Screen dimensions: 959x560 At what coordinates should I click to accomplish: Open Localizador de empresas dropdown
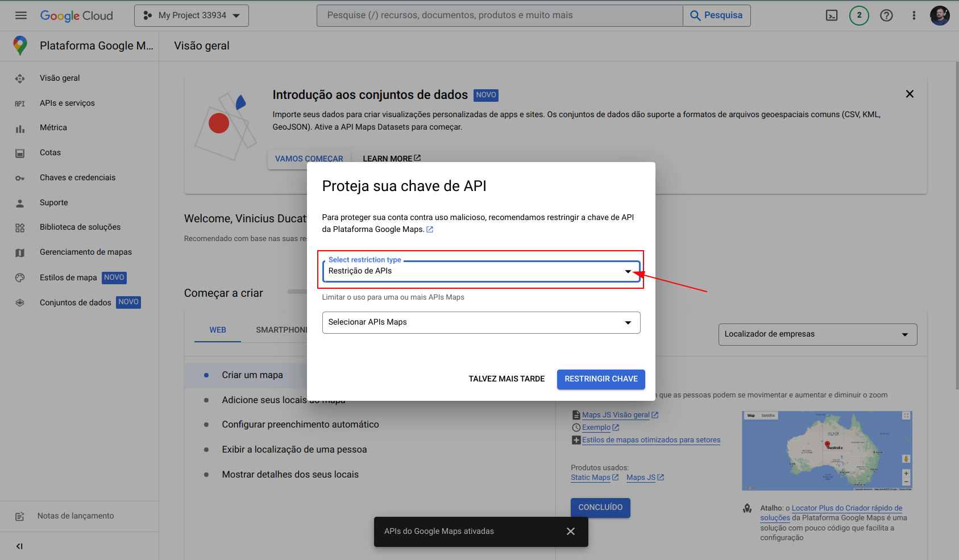817,334
